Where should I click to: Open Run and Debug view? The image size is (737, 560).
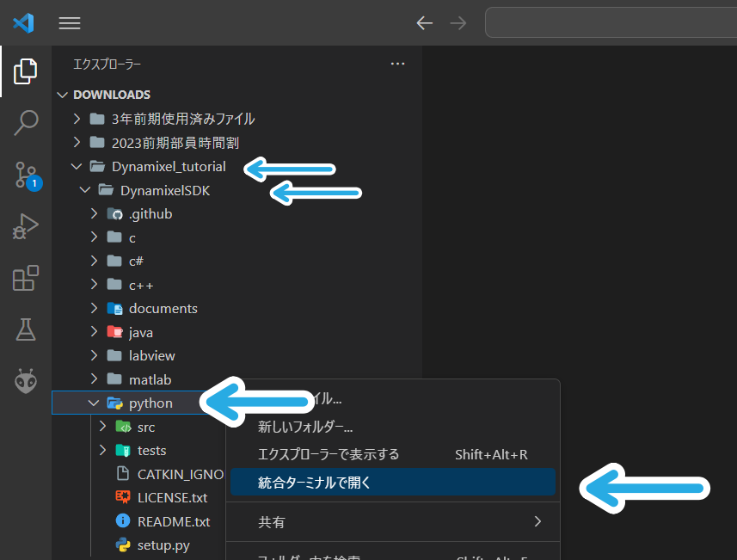(x=26, y=226)
